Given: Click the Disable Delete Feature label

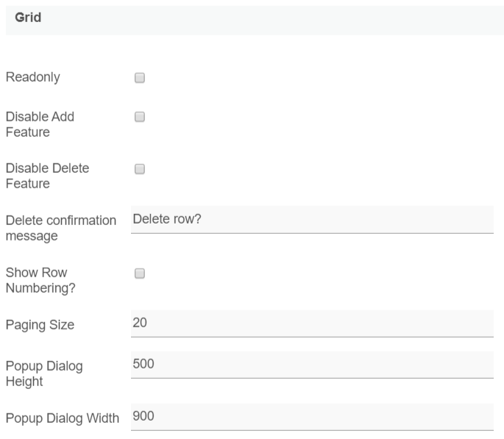Looking at the screenshot, I should click(47, 176).
